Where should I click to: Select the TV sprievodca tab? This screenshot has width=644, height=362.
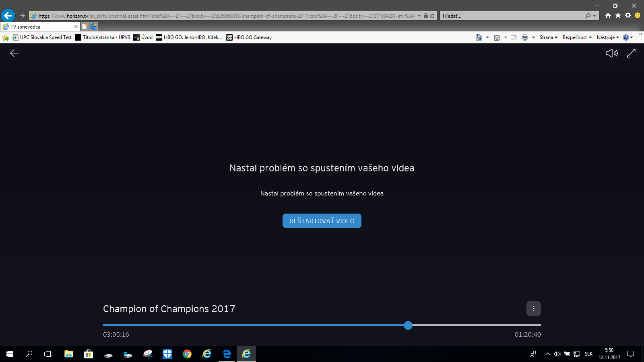click(x=36, y=27)
